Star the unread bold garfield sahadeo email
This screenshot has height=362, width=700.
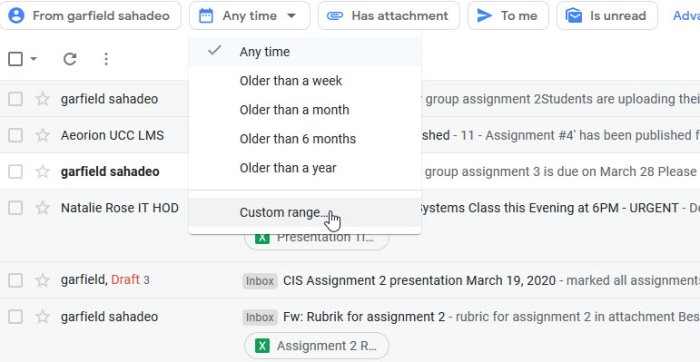pyautogui.click(x=42, y=171)
